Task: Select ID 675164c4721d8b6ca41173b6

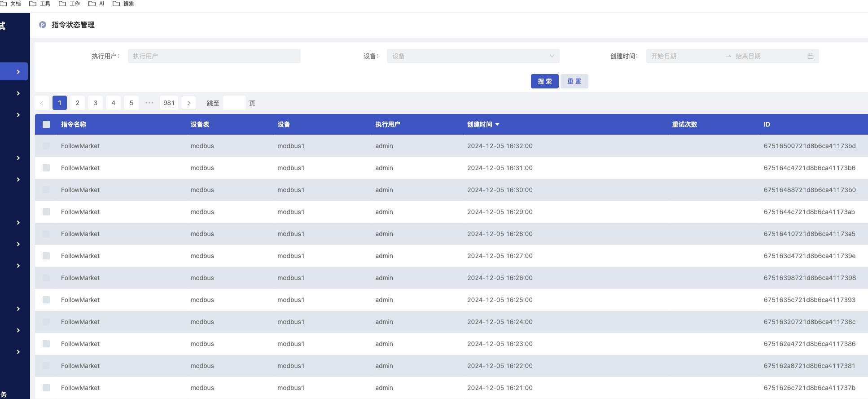Action: pos(810,168)
